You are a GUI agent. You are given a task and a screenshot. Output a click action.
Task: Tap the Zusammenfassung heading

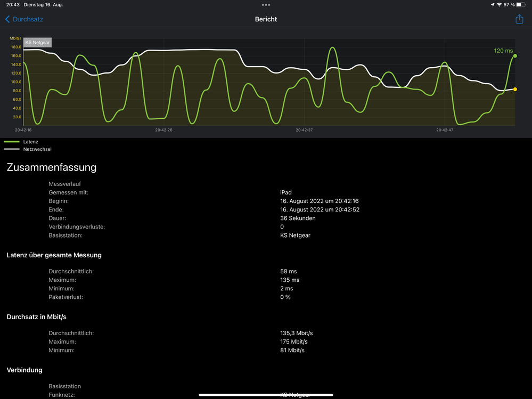[51, 167]
